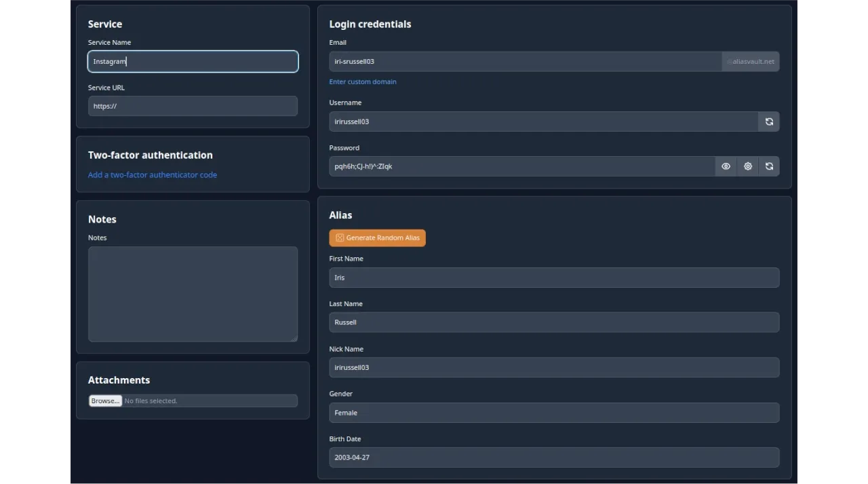Regenerate the username with refresh icon
This screenshot has width=868, height=484.
pos(769,122)
